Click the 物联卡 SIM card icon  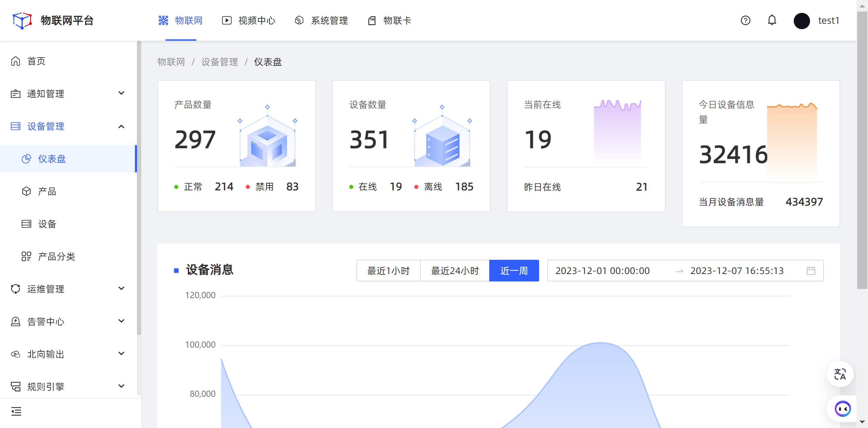click(x=372, y=20)
